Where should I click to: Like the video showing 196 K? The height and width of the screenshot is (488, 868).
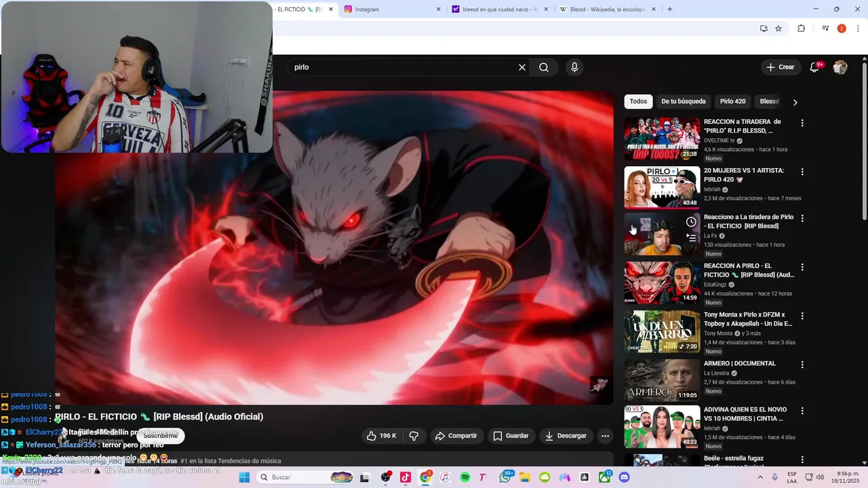(382, 436)
